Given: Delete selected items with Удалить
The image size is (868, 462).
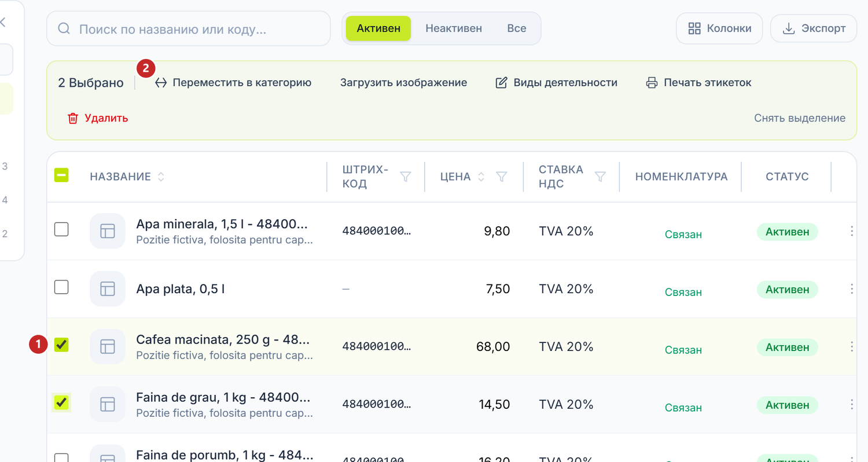Looking at the screenshot, I should click(x=98, y=118).
